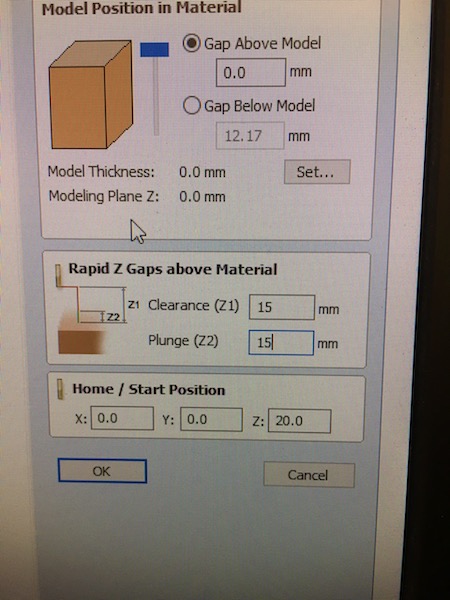Click the Model Thickness 0.0 mm value
Viewport: 450px width, 600px height.
202,172
